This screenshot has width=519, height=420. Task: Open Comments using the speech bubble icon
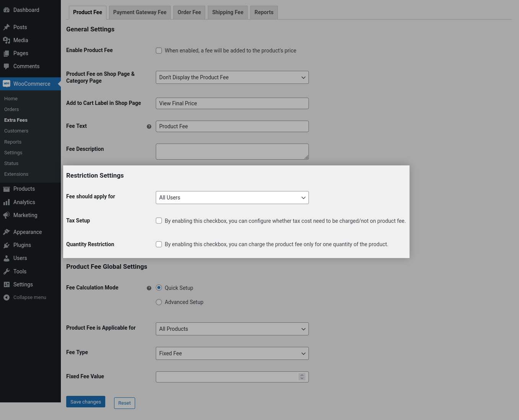click(6, 66)
